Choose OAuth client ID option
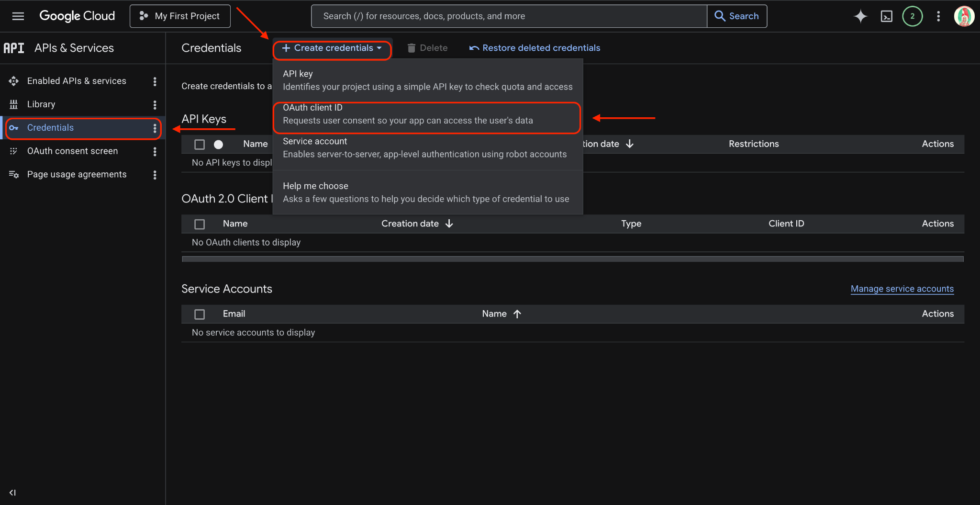980x505 pixels. point(427,114)
